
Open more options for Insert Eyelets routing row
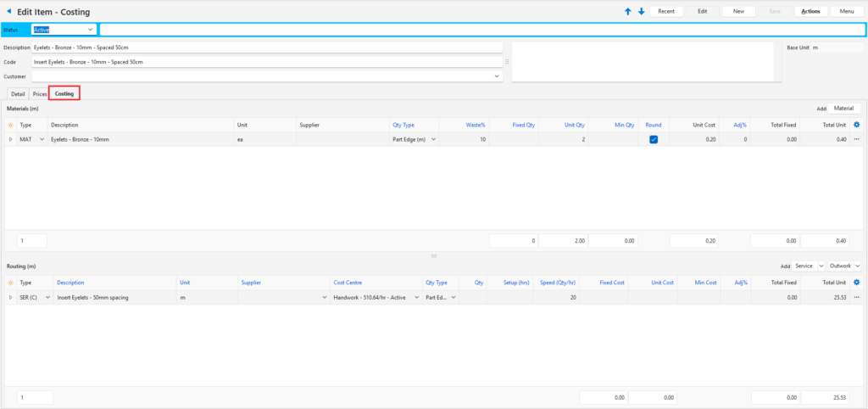[856, 297]
